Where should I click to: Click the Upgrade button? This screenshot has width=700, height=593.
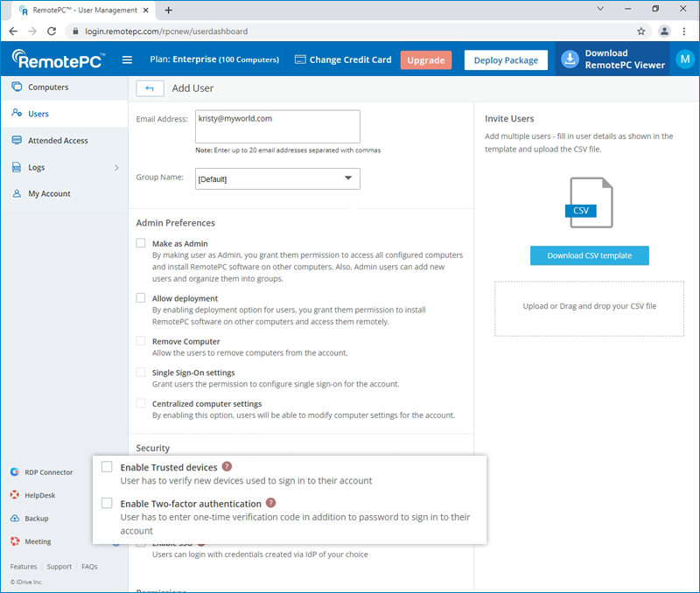coord(426,60)
